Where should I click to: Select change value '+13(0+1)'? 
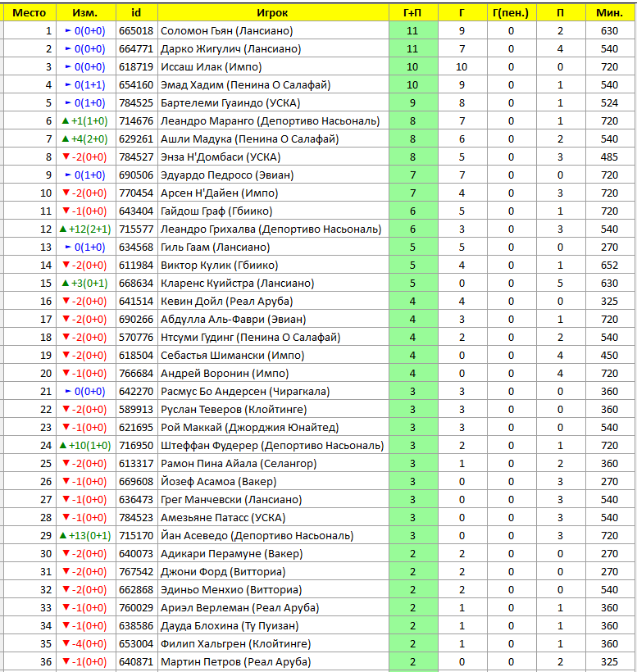click(85, 535)
